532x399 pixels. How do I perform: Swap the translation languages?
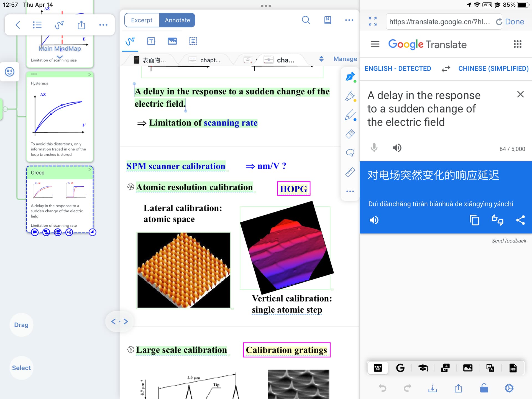pyautogui.click(x=446, y=69)
